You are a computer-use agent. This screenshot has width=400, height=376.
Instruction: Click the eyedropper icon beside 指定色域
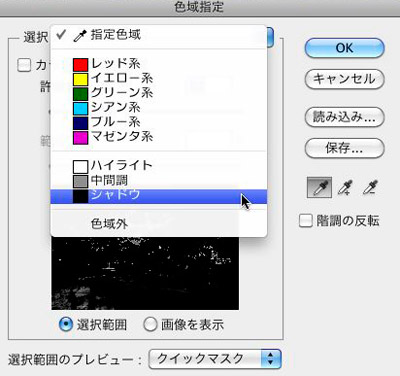[x=80, y=36]
